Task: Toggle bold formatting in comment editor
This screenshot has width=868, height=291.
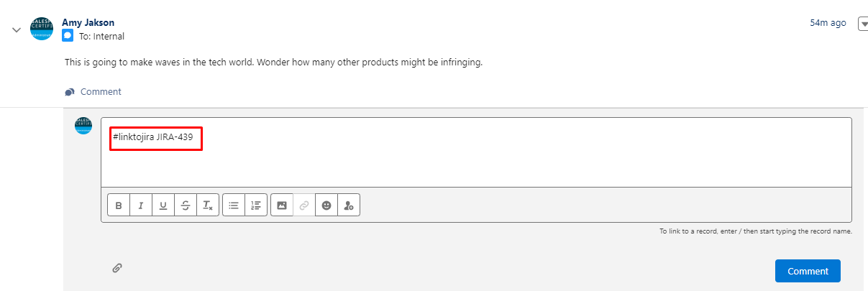Action: (x=119, y=205)
